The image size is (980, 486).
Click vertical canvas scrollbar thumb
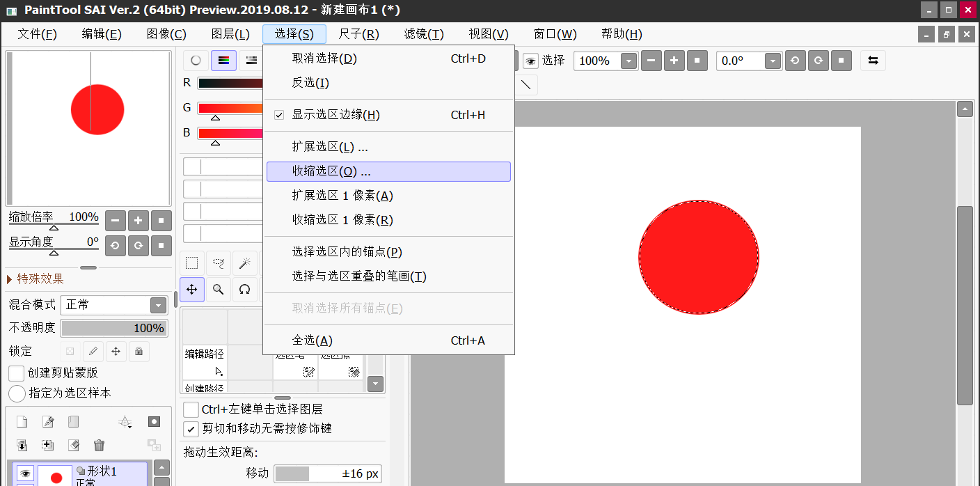click(965, 305)
